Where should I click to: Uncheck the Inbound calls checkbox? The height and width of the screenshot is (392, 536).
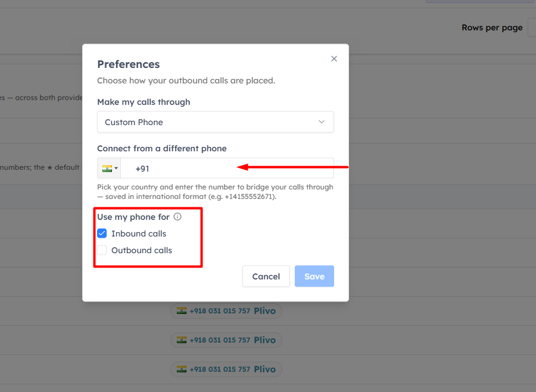point(102,234)
